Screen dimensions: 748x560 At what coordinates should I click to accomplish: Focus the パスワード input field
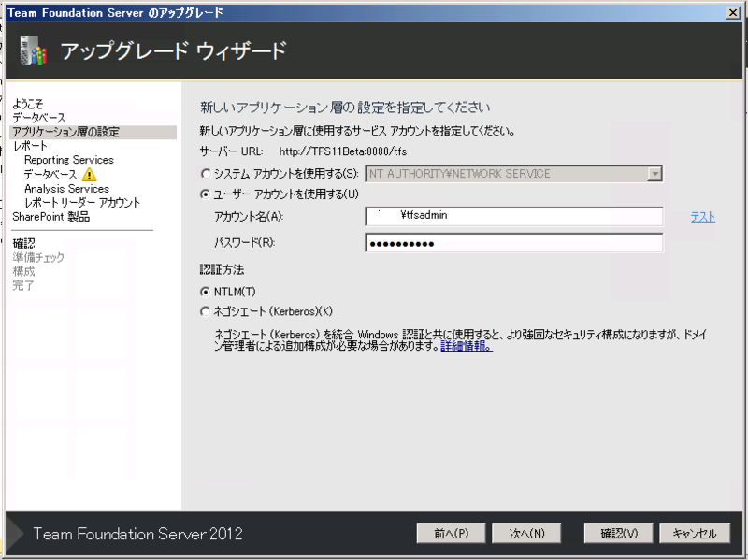513,243
